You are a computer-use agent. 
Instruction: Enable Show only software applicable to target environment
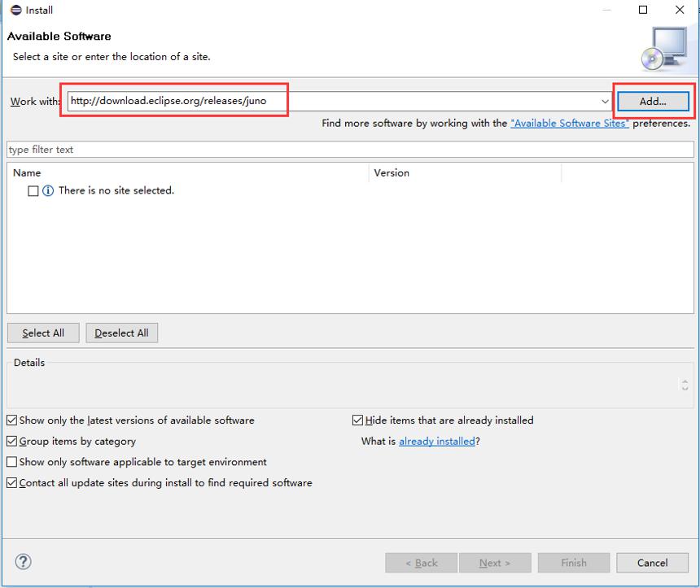(12, 462)
